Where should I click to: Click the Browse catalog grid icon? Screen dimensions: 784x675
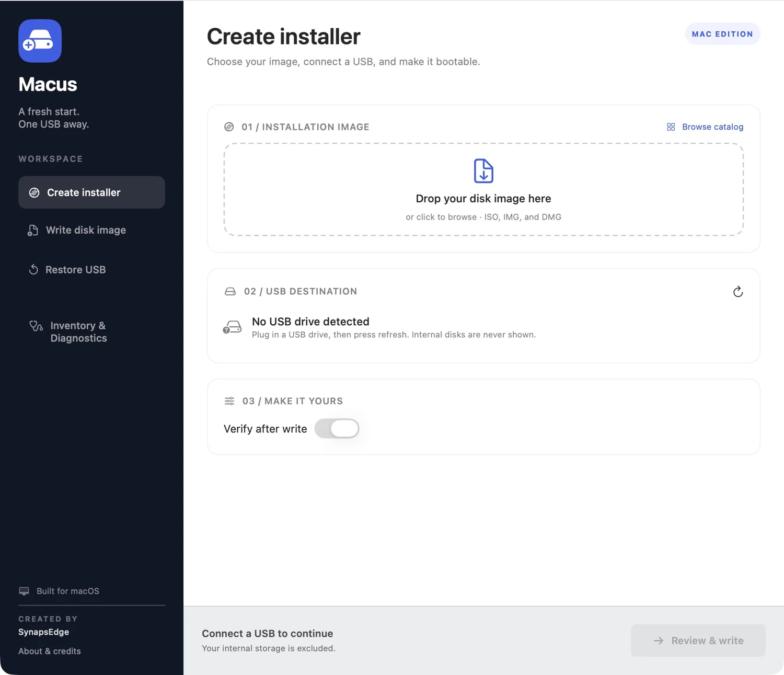click(671, 127)
